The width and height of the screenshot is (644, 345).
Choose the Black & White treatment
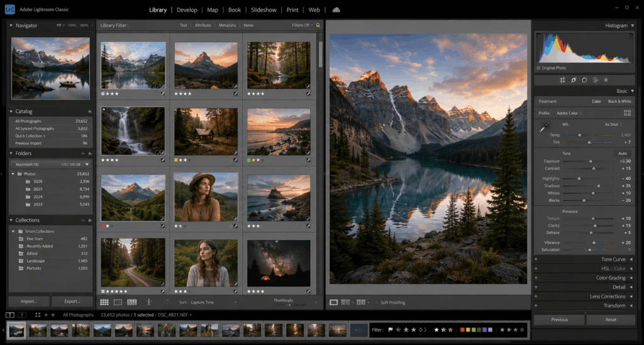(x=619, y=101)
